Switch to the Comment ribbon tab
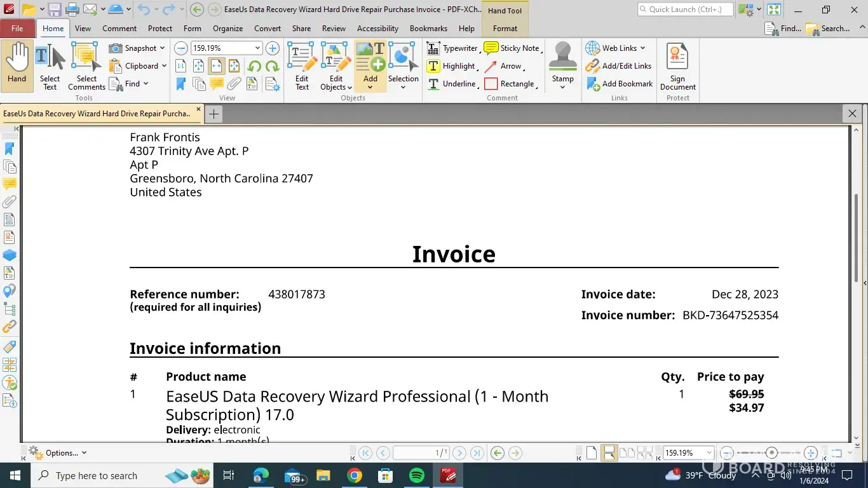This screenshot has height=488, width=868. click(x=119, y=29)
